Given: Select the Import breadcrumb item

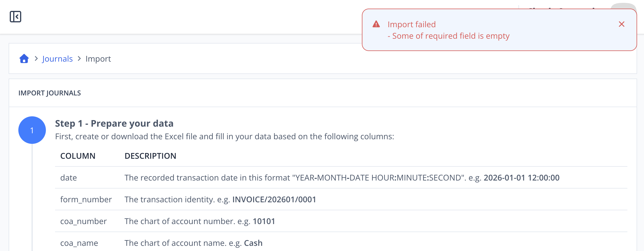Looking at the screenshot, I should click(98, 59).
